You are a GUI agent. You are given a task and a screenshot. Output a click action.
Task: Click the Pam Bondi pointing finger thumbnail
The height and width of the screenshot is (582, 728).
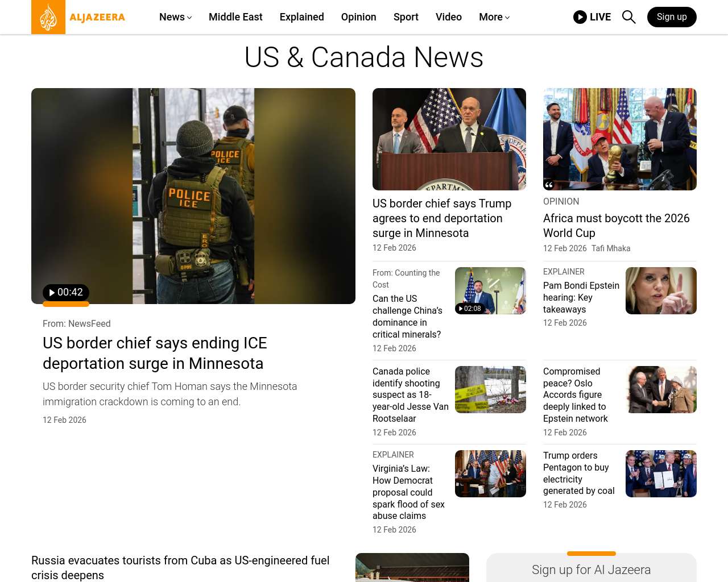coord(661,290)
